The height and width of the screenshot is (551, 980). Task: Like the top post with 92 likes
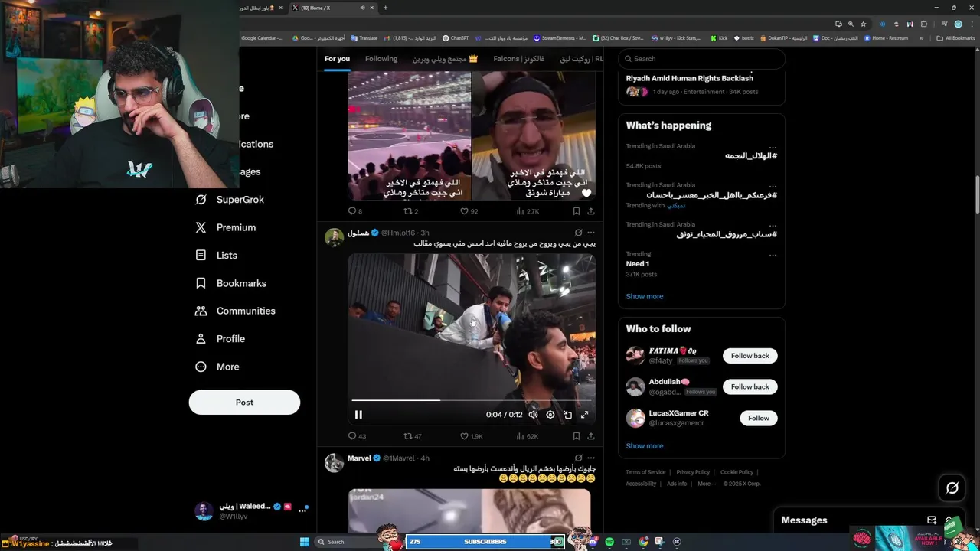point(469,211)
